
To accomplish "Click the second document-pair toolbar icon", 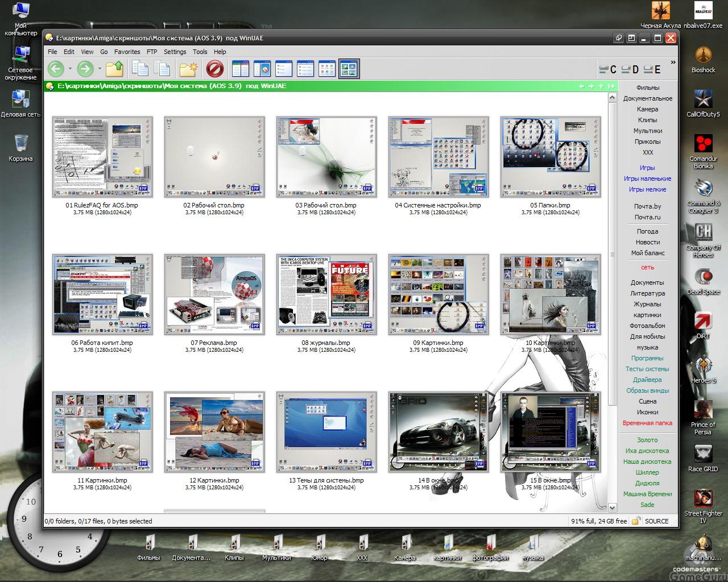I will point(162,69).
